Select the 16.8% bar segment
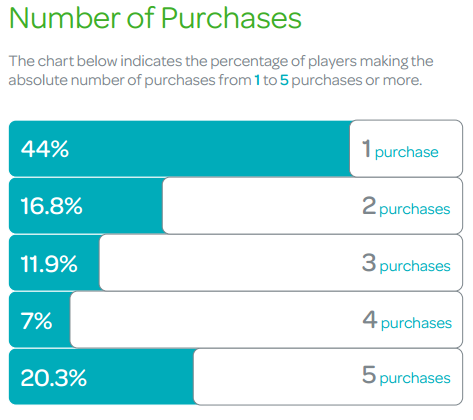Screen dimensions: 473x420 (x=86, y=206)
